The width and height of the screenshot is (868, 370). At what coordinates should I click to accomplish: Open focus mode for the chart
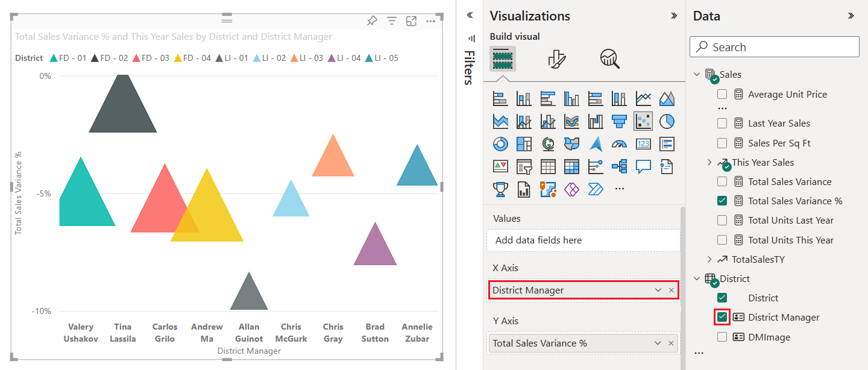click(412, 20)
